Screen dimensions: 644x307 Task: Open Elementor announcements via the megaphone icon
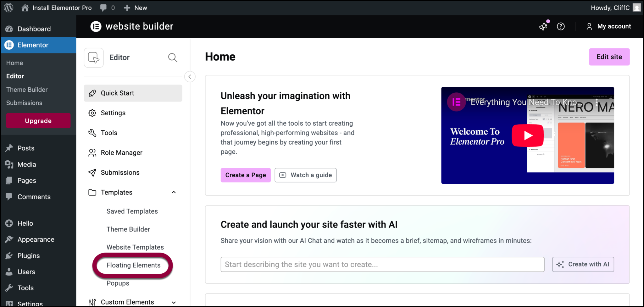coord(543,26)
